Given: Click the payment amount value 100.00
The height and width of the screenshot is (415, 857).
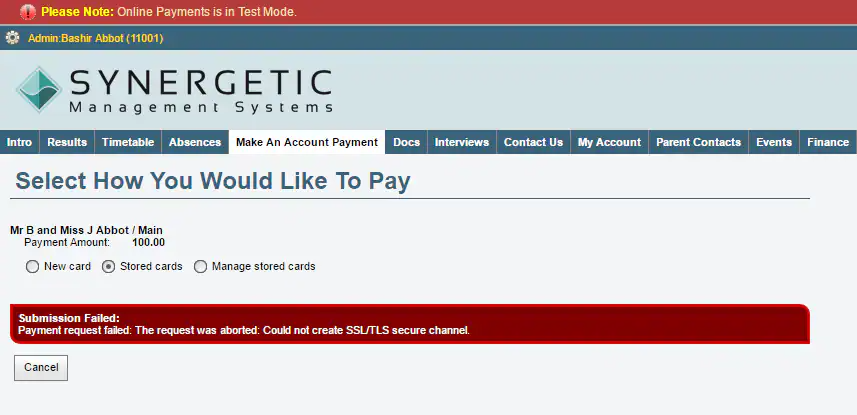Looking at the screenshot, I should click(x=149, y=243).
